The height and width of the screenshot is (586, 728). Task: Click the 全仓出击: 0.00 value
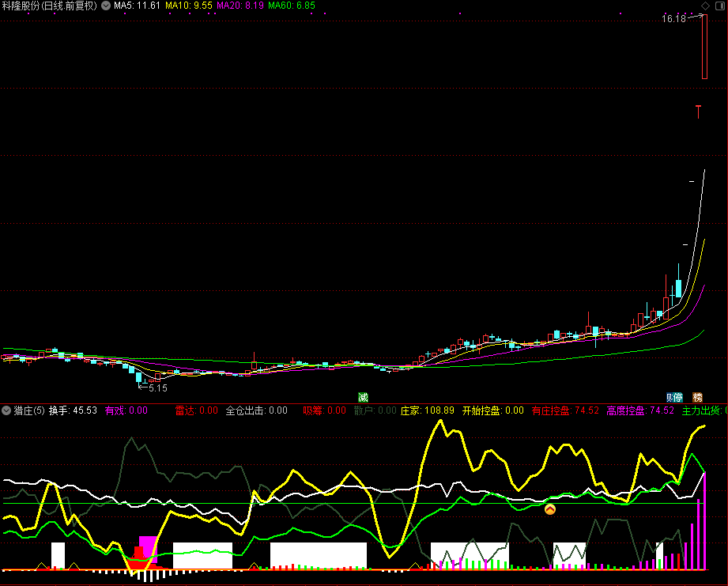tap(257, 410)
